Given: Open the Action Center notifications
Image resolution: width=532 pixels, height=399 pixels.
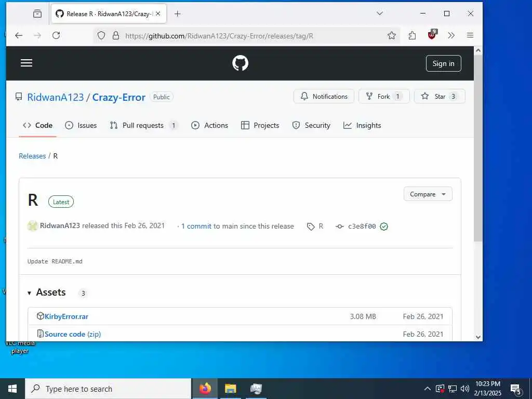Looking at the screenshot, I should [516, 389].
